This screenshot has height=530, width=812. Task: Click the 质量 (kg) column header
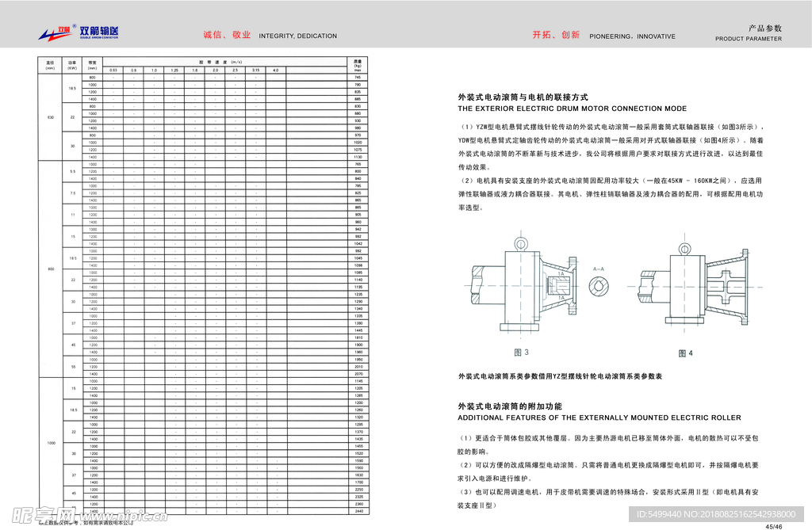[x=358, y=65]
